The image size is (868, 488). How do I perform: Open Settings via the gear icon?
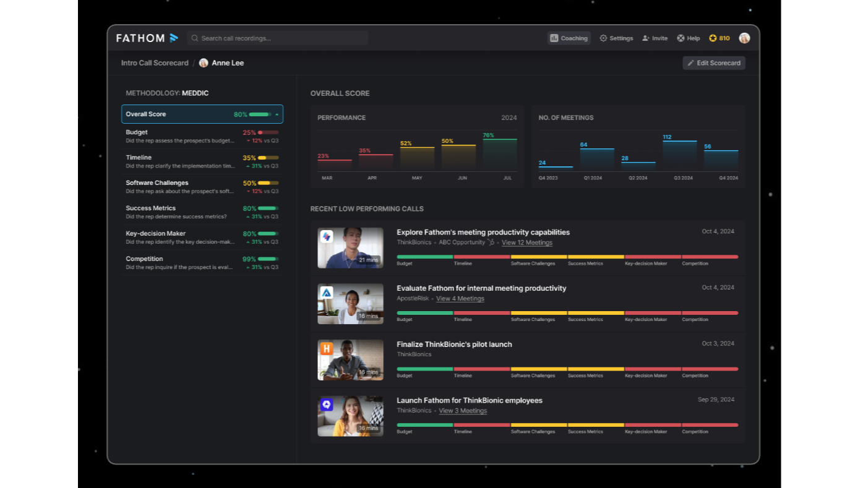click(603, 38)
